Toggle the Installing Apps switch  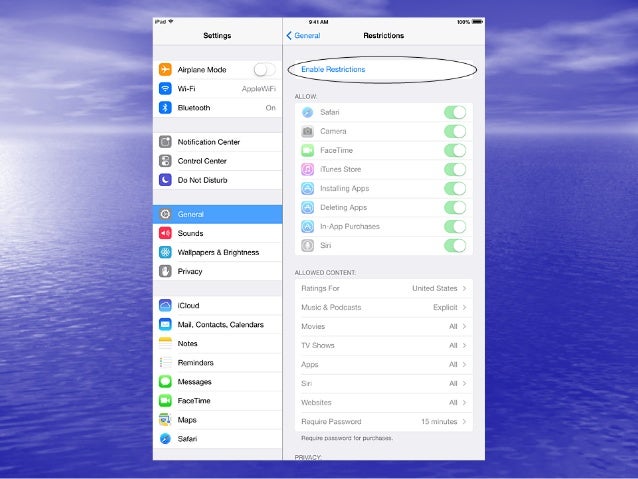click(455, 188)
